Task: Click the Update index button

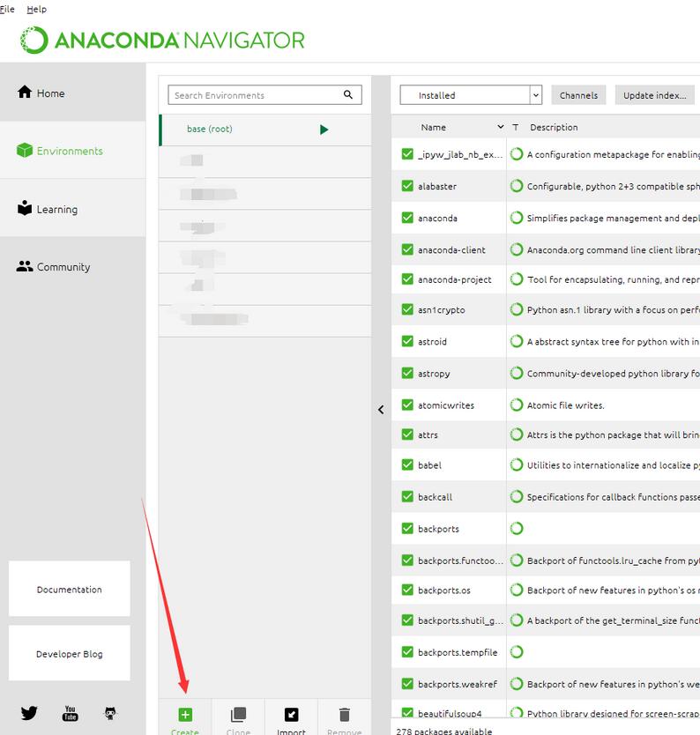Action: click(x=654, y=95)
